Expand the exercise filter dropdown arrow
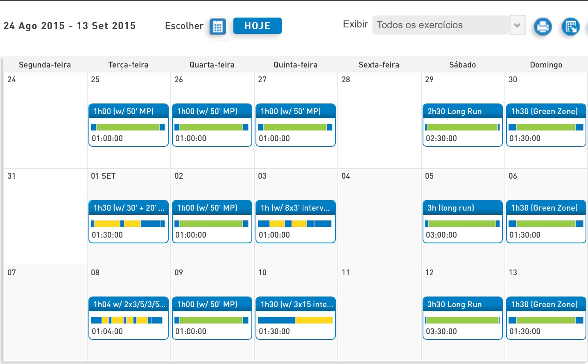 (517, 25)
